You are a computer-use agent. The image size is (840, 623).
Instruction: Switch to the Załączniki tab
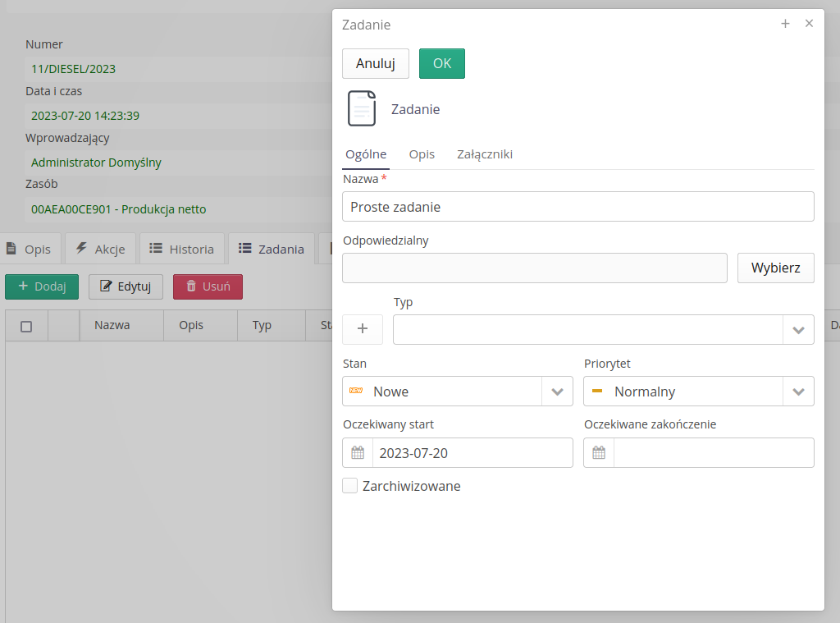pyautogui.click(x=485, y=154)
